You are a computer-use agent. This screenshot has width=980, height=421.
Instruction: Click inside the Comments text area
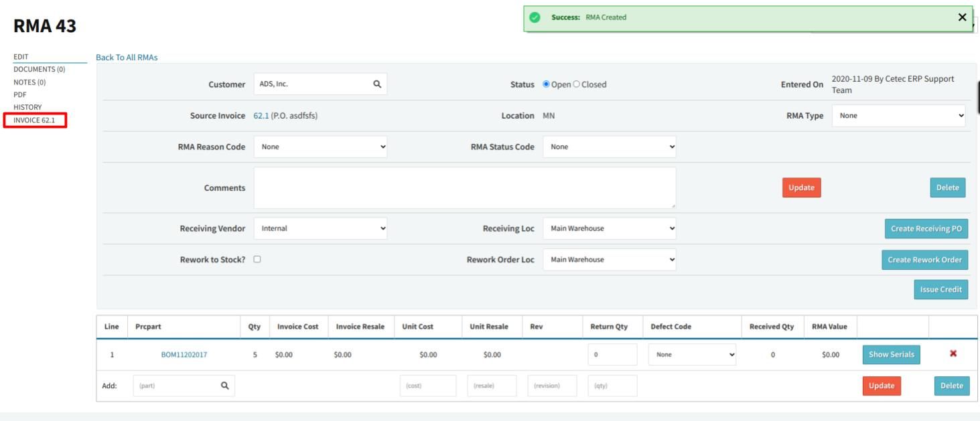(x=464, y=188)
